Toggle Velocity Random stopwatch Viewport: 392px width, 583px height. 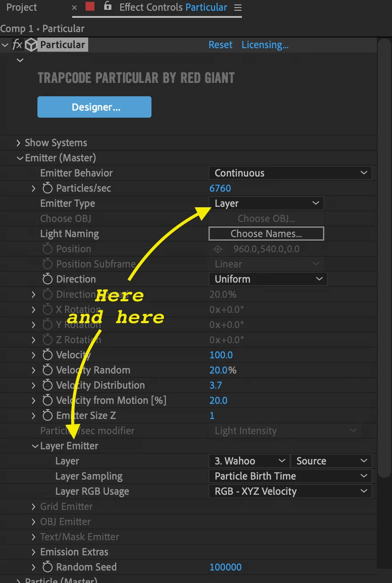point(48,370)
